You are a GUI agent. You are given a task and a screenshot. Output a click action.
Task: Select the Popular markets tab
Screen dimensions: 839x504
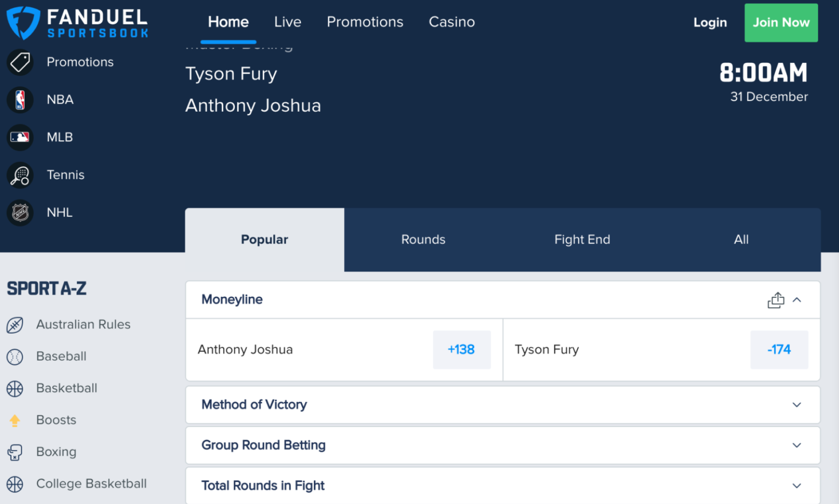coord(264,240)
